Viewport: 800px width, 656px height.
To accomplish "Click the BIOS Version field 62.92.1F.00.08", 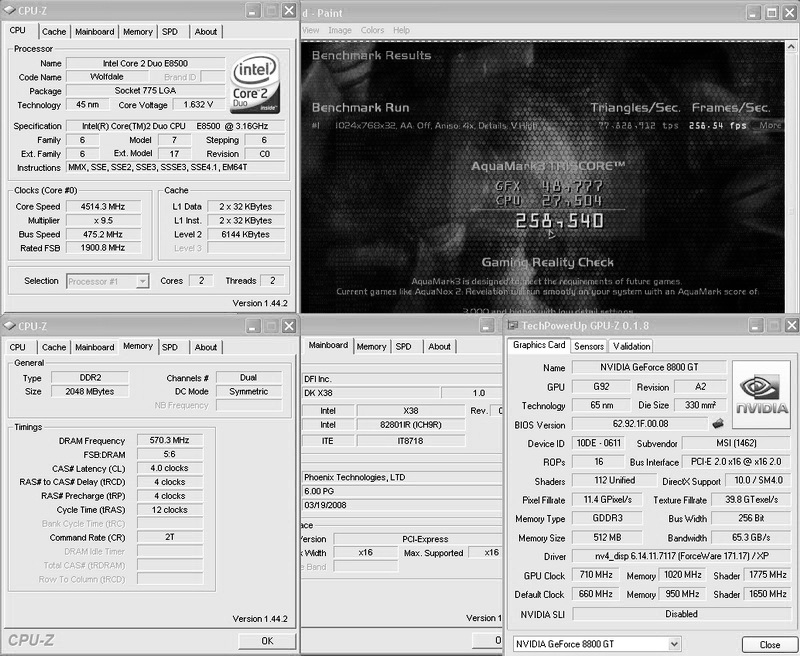I will 640,424.
